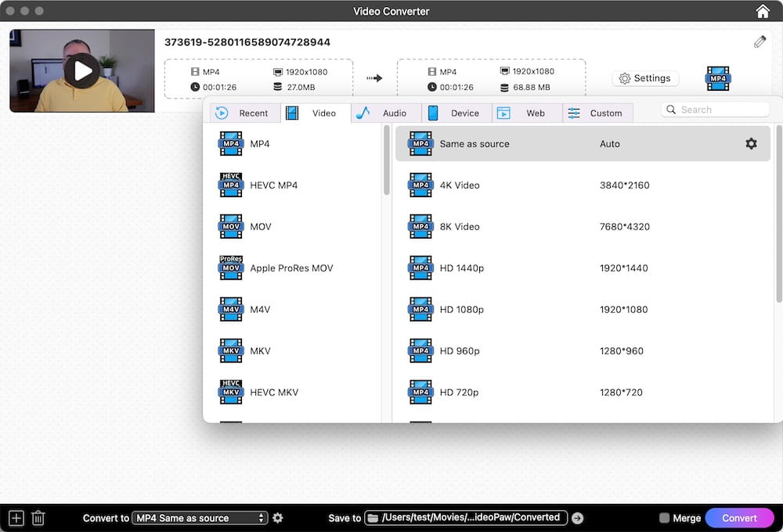Screen dimensions: 783x532
Task: Select Apple ProRes MOV format
Action: [x=290, y=268]
